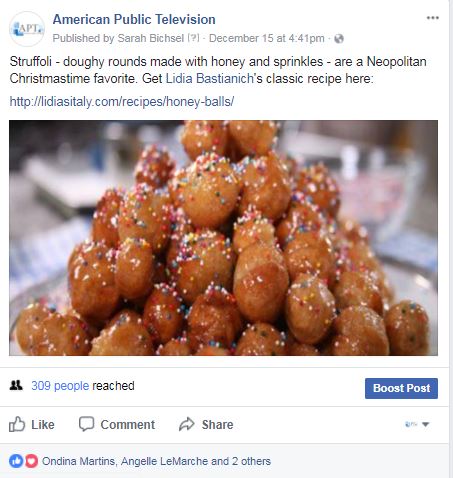Click the people reached icon

click(x=16, y=385)
